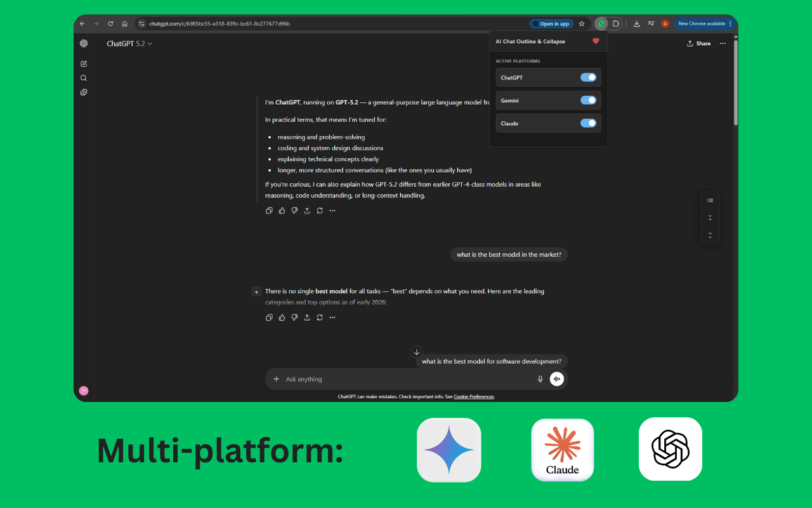Thumbs up the GPT-5.2 introduction response

[x=282, y=211]
